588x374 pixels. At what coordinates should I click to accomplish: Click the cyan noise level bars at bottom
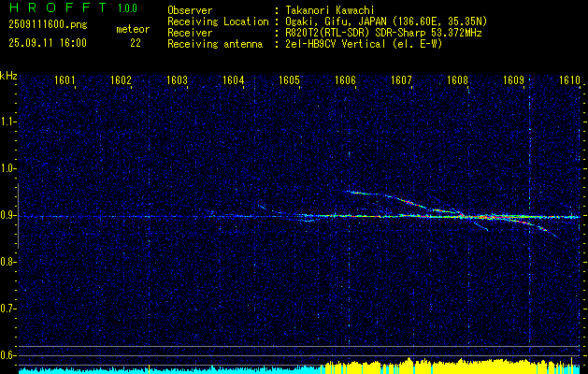click(x=169, y=370)
